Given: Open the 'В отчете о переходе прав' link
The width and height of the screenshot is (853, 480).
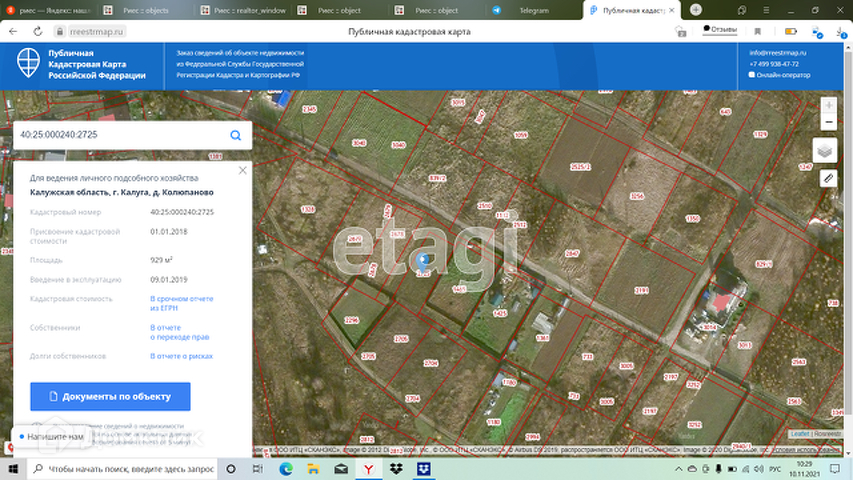Looking at the screenshot, I should coord(180,332).
